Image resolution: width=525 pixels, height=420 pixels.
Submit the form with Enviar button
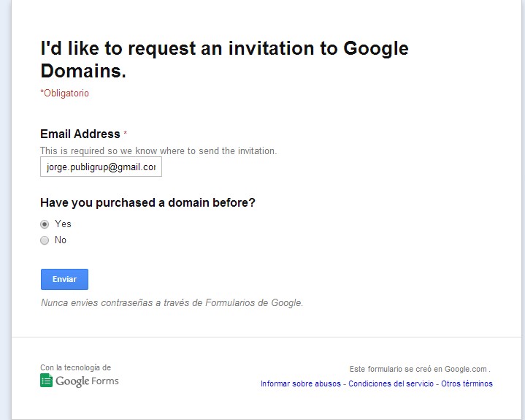point(64,279)
